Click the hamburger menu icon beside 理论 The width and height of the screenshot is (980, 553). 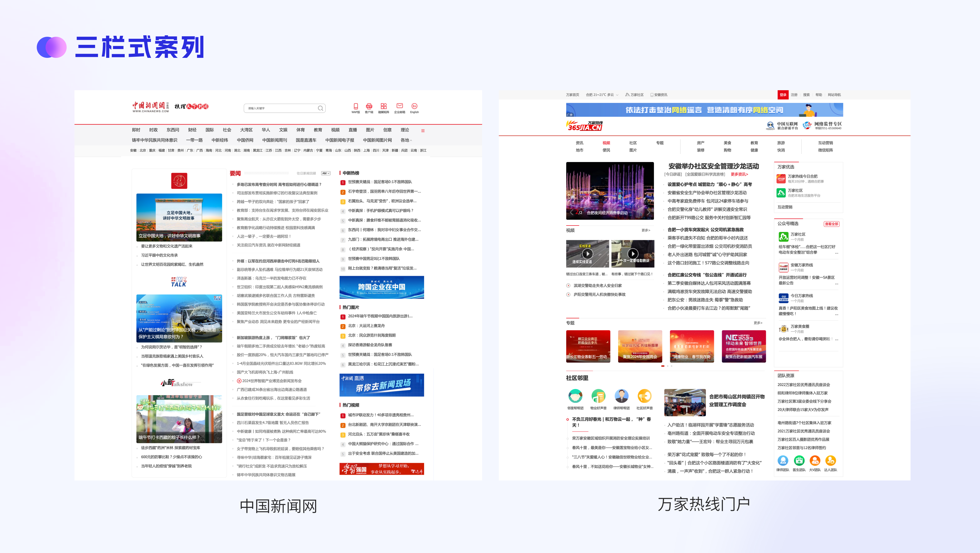423,130
